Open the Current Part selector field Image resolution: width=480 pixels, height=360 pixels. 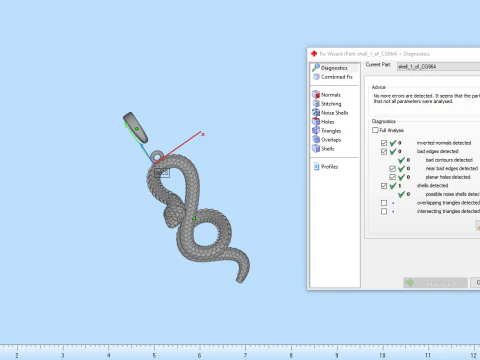[x=438, y=67]
